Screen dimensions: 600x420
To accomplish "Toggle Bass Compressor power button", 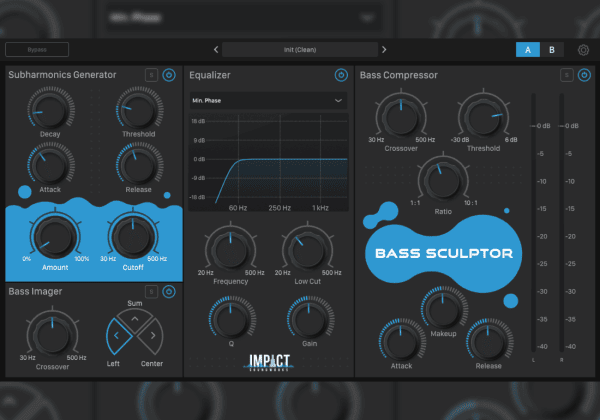I will pos(584,75).
